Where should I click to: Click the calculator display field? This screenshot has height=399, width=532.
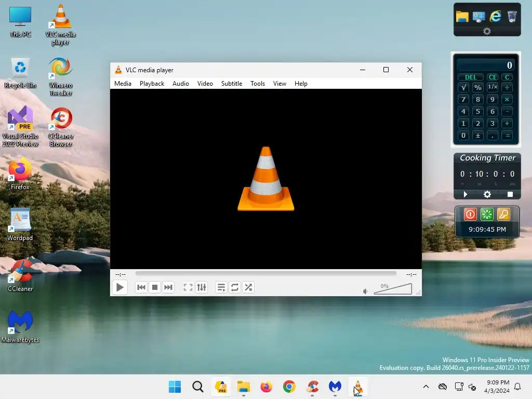pos(486,65)
